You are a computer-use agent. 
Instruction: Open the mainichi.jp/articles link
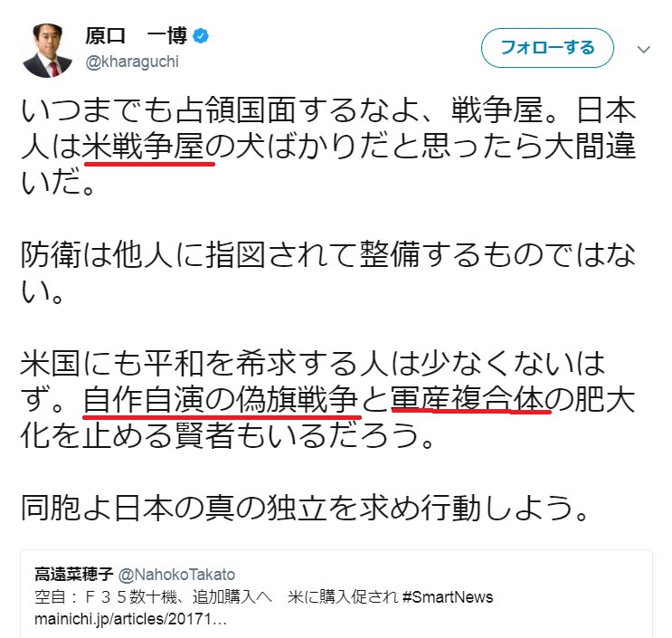130,619
